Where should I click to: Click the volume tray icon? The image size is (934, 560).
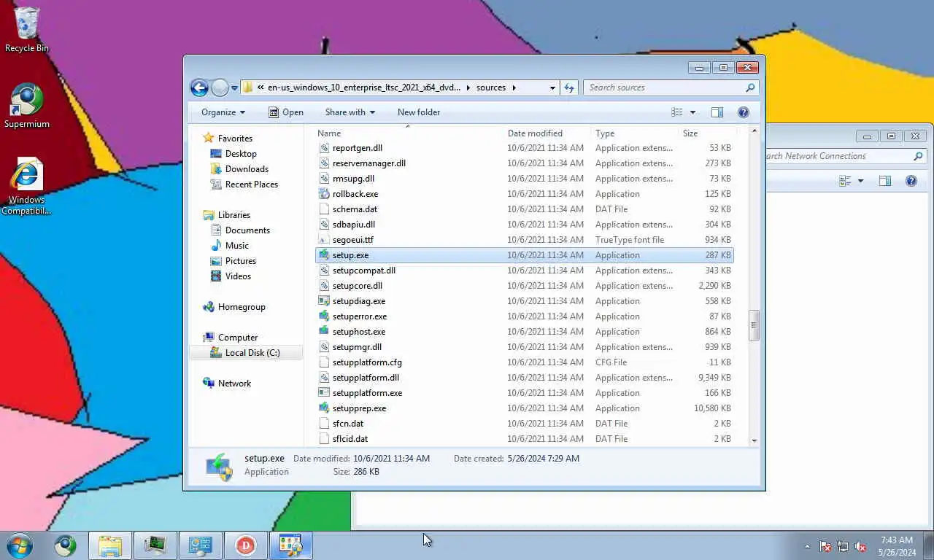861,546
